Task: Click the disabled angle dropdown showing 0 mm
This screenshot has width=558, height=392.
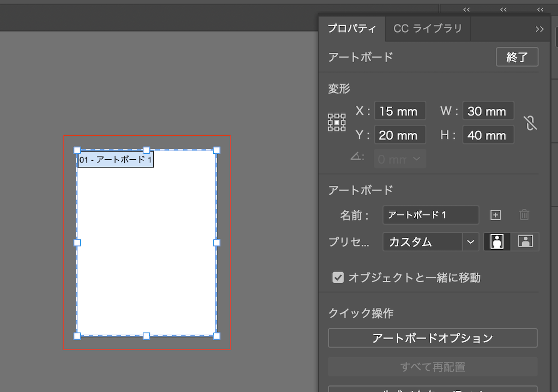Action: click(x=400, y=159)
